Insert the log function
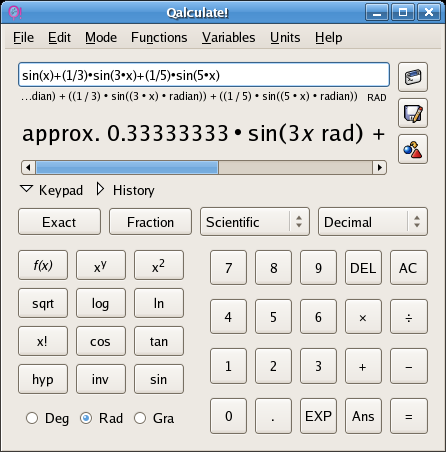The width and height of the screenshot is (446, 452). click(101, 303)
